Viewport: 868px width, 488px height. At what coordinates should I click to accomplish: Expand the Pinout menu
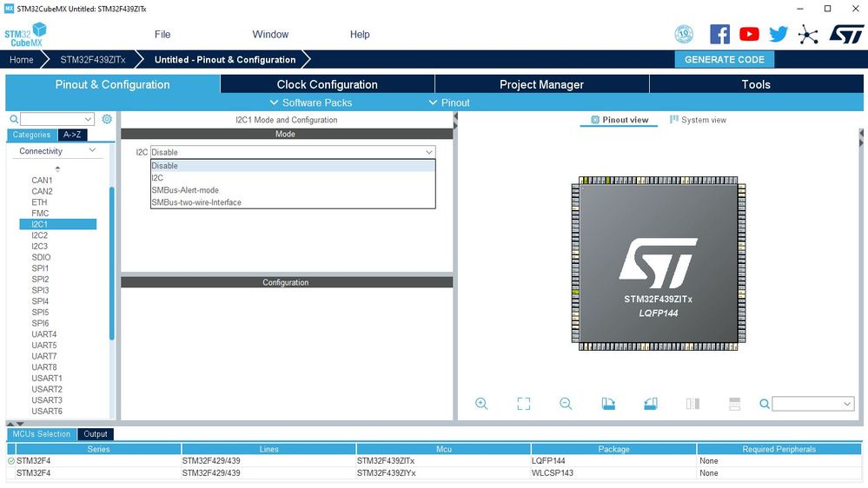[x=449, y=103]
